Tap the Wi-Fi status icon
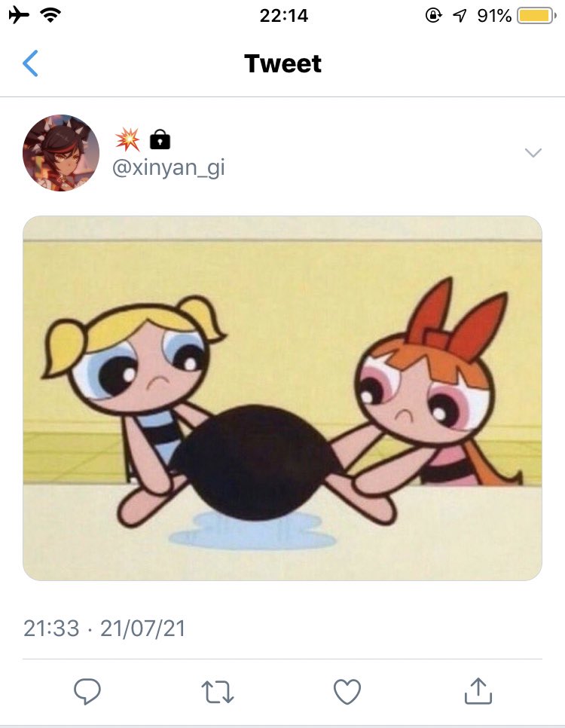565x728 pixels. [50, 15]
